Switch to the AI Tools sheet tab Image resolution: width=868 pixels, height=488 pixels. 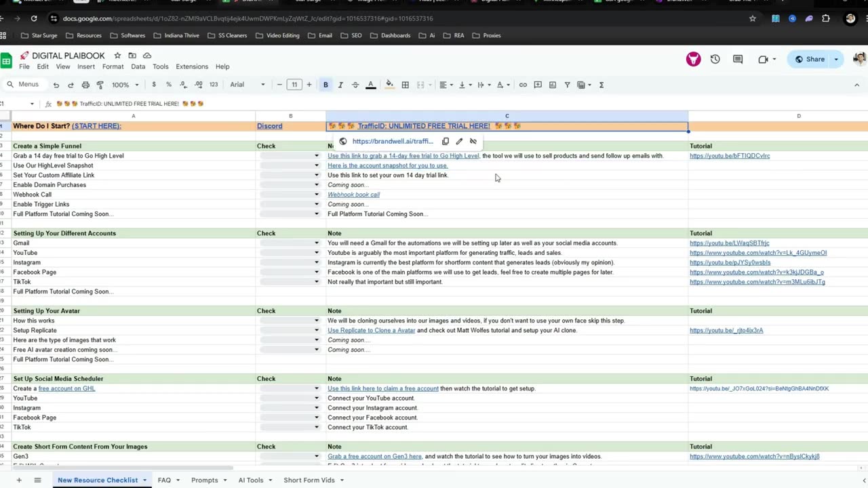click(x=251, y=480)
